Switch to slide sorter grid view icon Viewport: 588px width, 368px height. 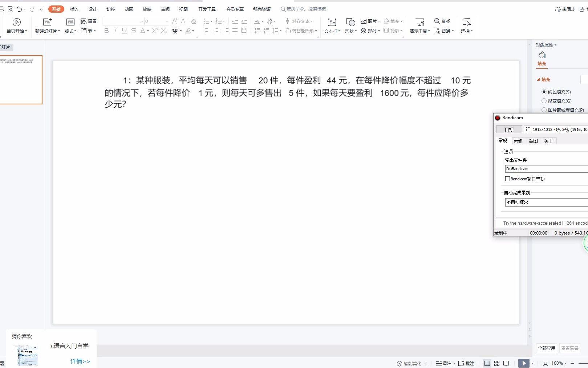pos(496,363)
